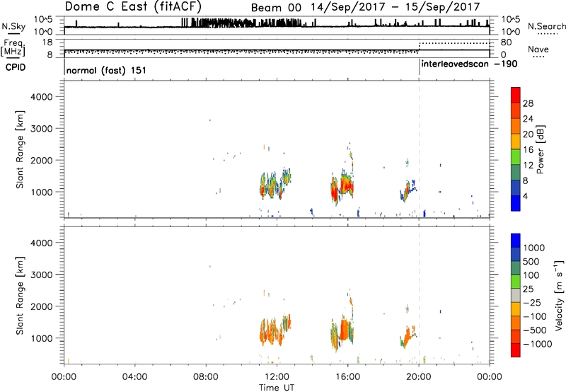Click the gray segment of Velocity colorbar
566x392 pixels.
tap(516, 296)
